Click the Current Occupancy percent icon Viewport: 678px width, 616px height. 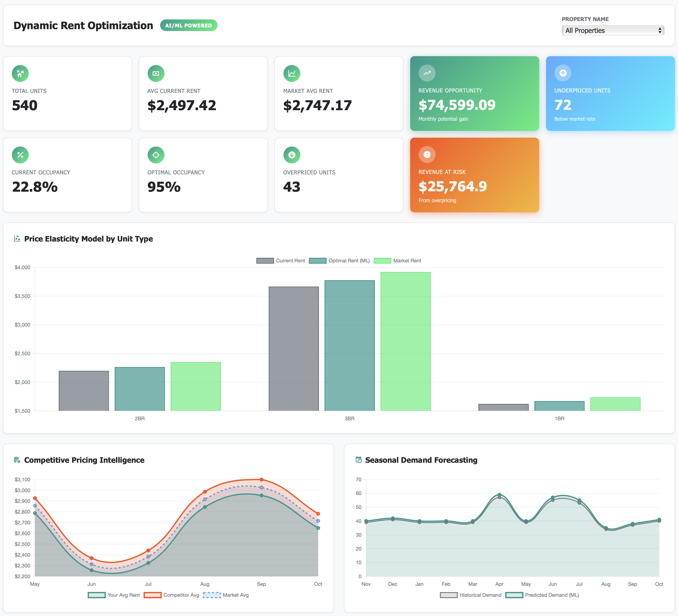tap(20, 155)
